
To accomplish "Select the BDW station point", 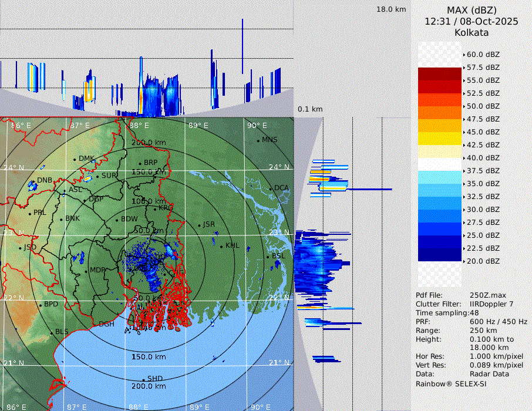I will pyautogui.click(x=117, y=220).
